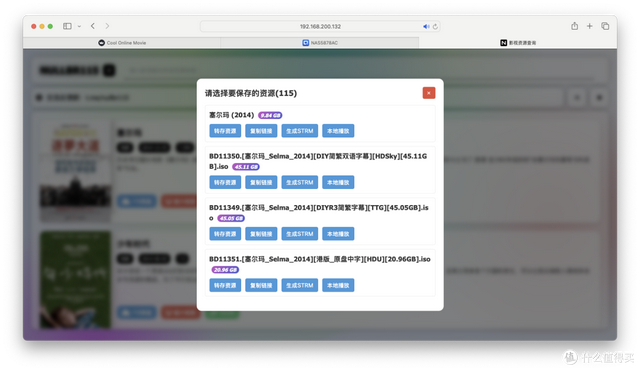Click 转存资源 for 塞尔玛 (2014)
The height and width of the screenshot is (371, 640).
[225, 131]
